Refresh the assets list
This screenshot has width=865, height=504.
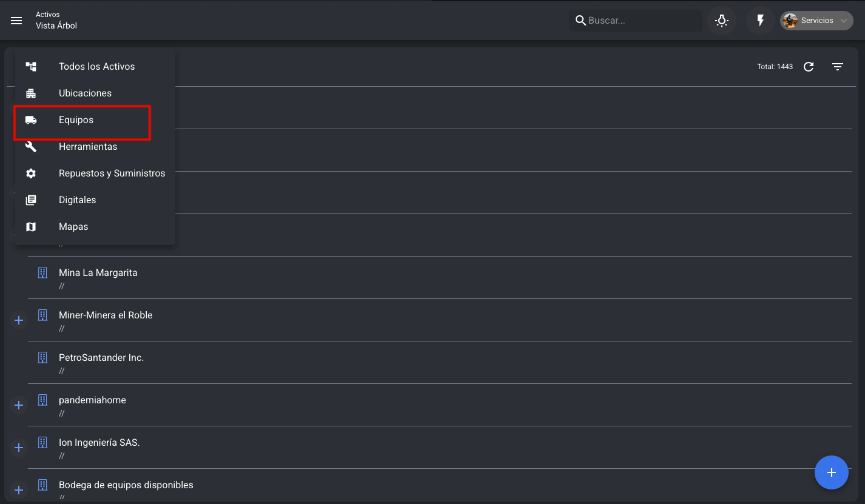tap(809, 67)
